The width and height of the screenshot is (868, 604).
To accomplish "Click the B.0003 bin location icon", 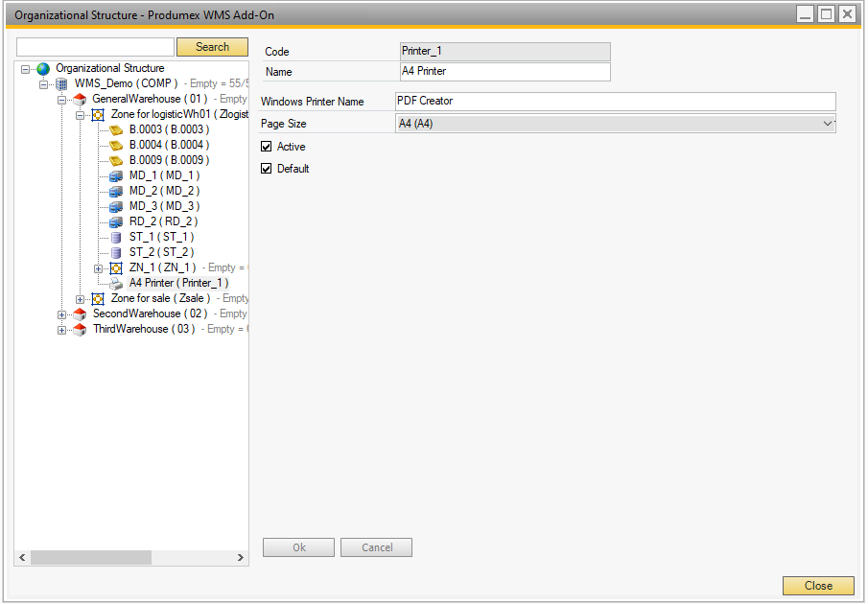I will coord(116,130).
